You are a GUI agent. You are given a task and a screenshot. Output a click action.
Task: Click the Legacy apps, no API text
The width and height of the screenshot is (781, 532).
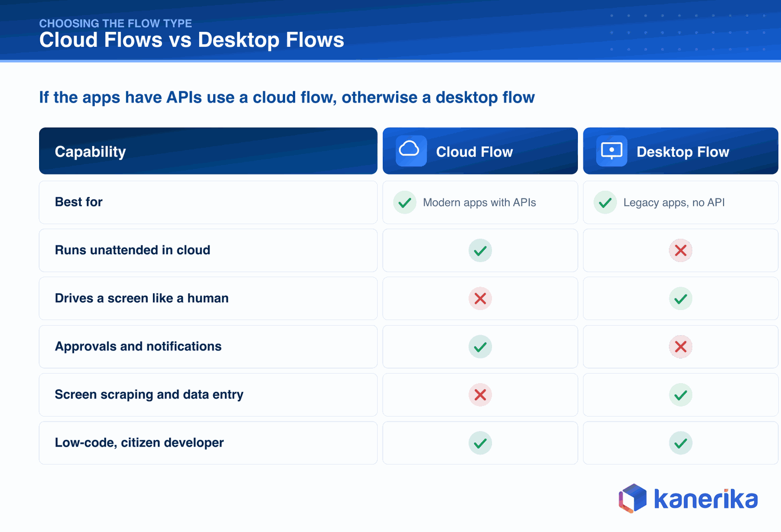click(x=674, y=202)
